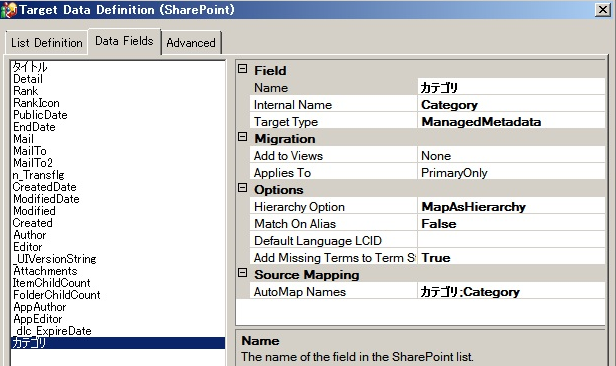The height and width of the screenshot is (366, 616).
Task: Click the Internal Name property label
Action: (293, 105)
